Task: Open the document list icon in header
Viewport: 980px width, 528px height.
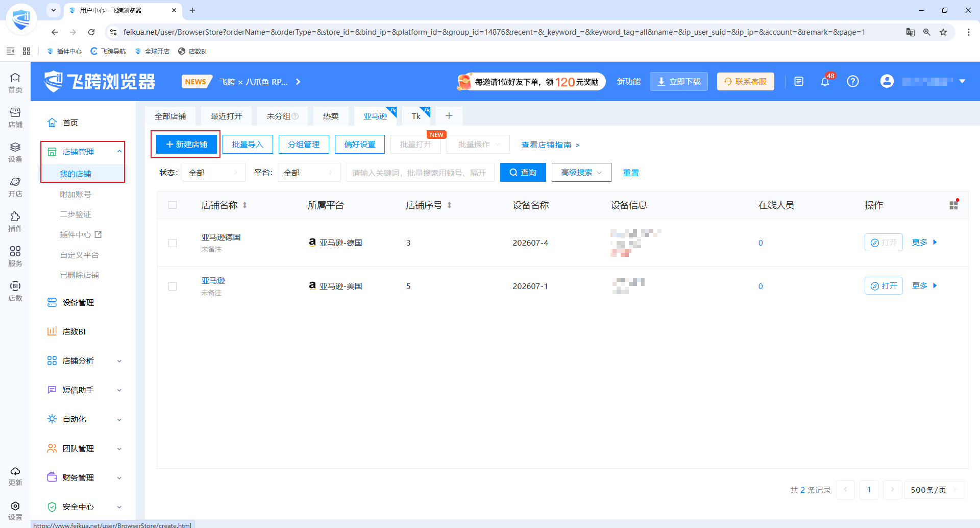Action: tap(799, 81)
